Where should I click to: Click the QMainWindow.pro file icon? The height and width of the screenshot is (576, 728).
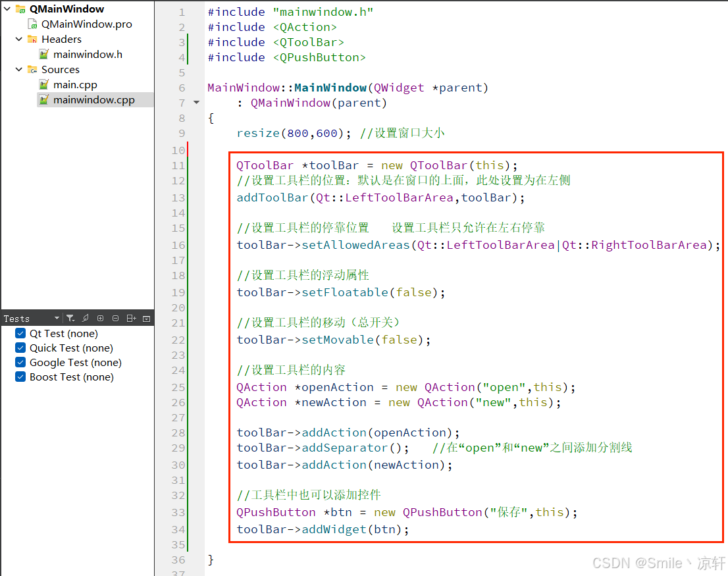32,24
